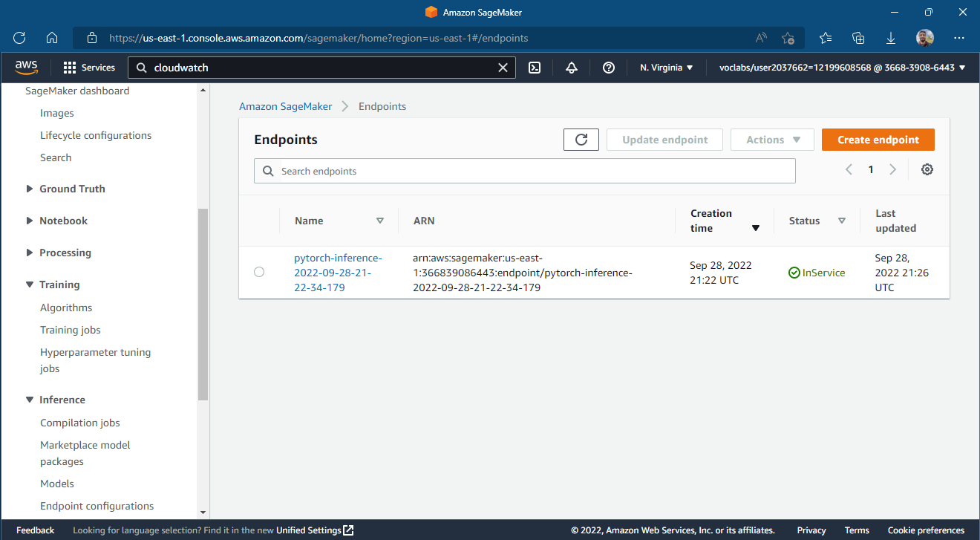
Task: Open Hyperparameter tuning jobs
Action: coord(95,360)
